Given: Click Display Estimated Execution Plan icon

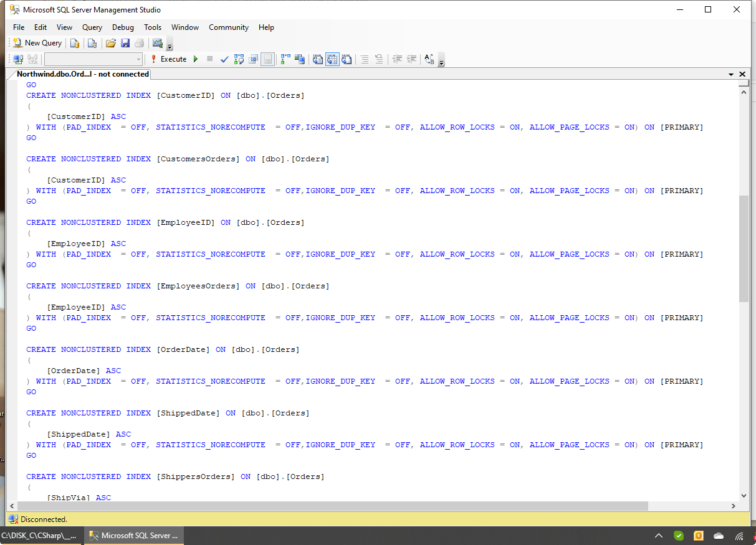Looking at the screenshot, I should click(239, 59).
